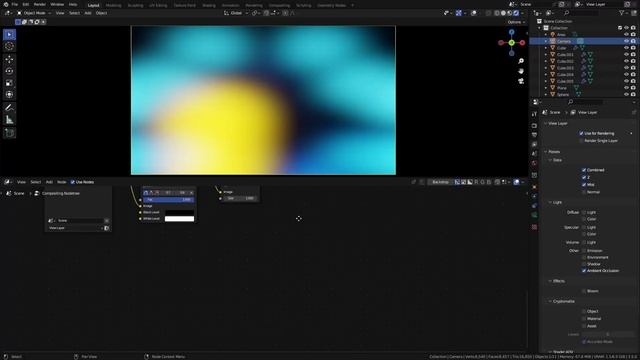Switch to the Modeling workspace tab
The height and width of the screenshot is (360, 640).
pyautogui.click(x=113, y=5)
